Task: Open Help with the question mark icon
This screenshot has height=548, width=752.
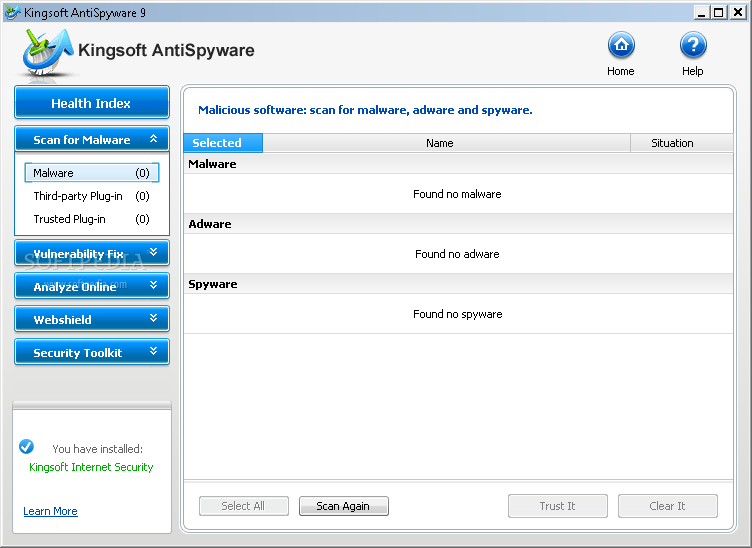Action: tap(693, 45)
